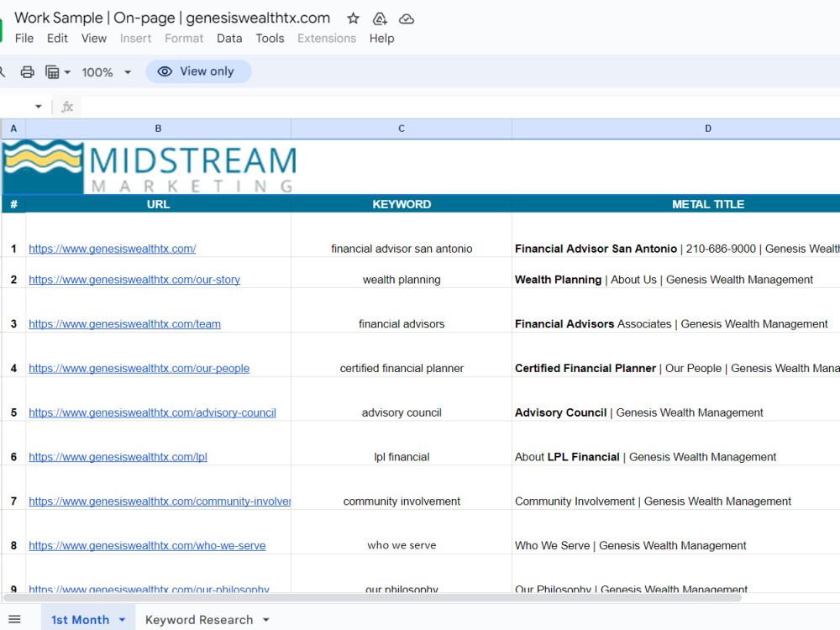Screen dimensions: 840x630
Task: Open the name box dropdown arrow
Action: [x=38, y=107]
